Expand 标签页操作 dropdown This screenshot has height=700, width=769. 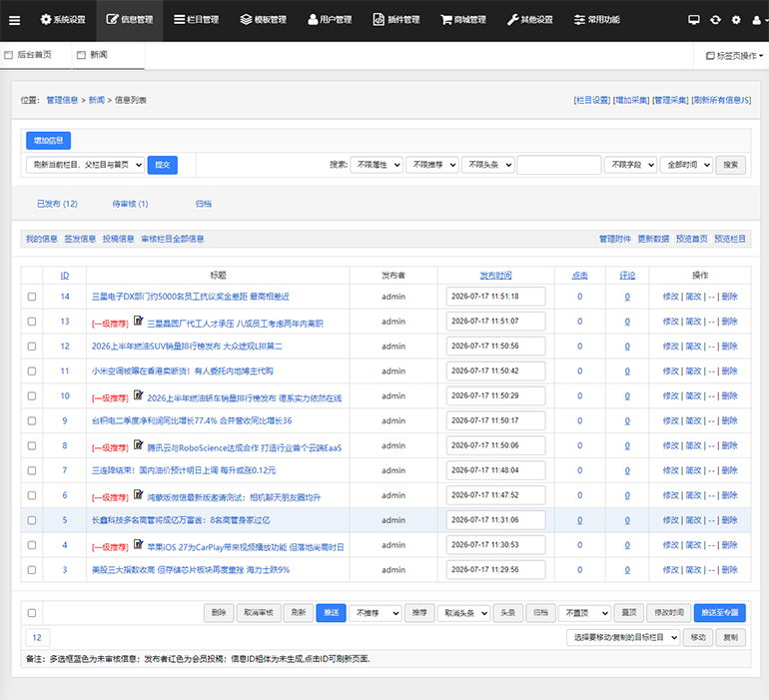pyautogui.click(x=734, y=56)
